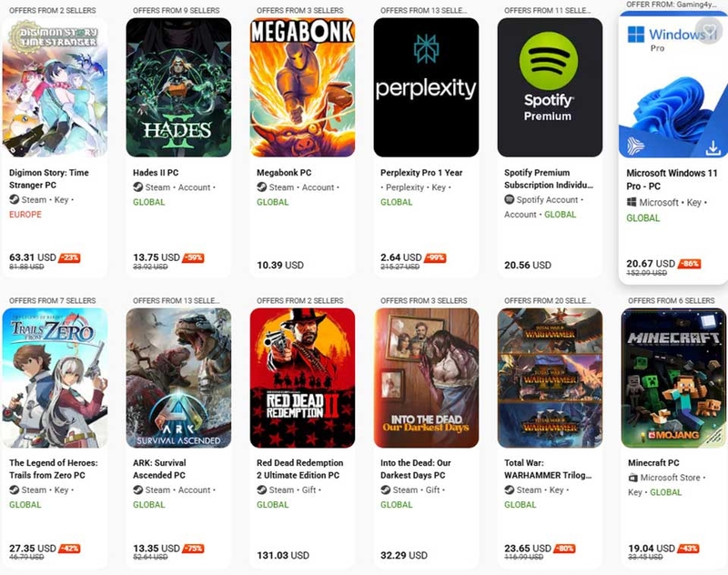Click Microsoft Store icon under Minecraft PC
The width and height of the screenshot is (728, 575).
tap(632, 478)
